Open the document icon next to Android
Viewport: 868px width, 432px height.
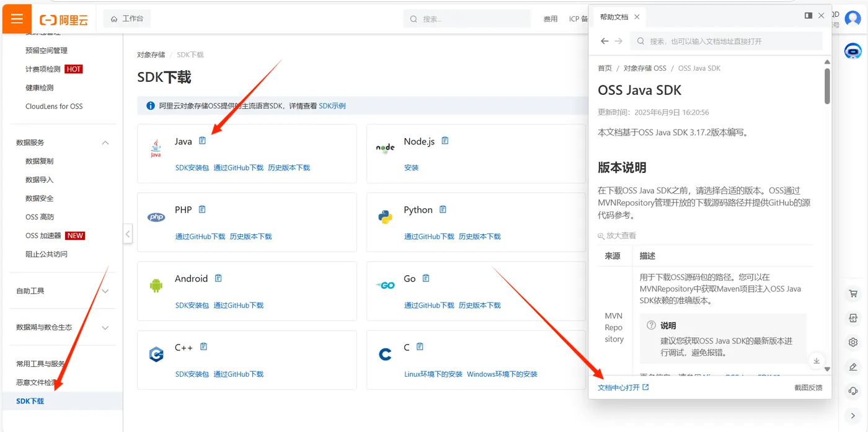218,278
